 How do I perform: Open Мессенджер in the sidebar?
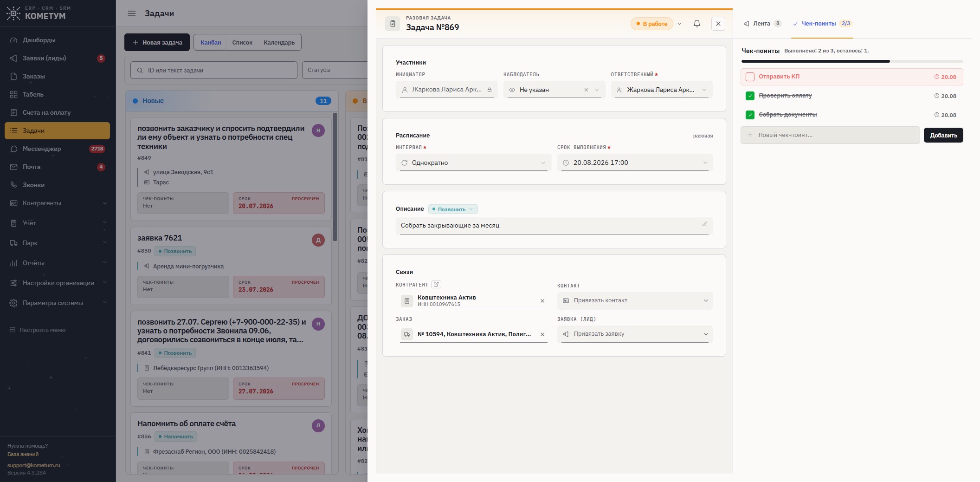pyautogui.click(x=58, y=149)
